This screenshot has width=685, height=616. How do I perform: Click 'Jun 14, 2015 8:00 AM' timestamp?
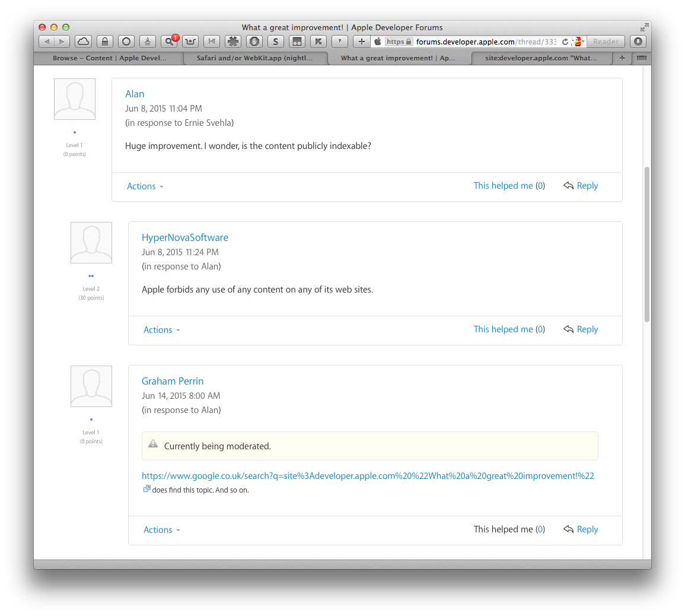click(x=181, y=396)
